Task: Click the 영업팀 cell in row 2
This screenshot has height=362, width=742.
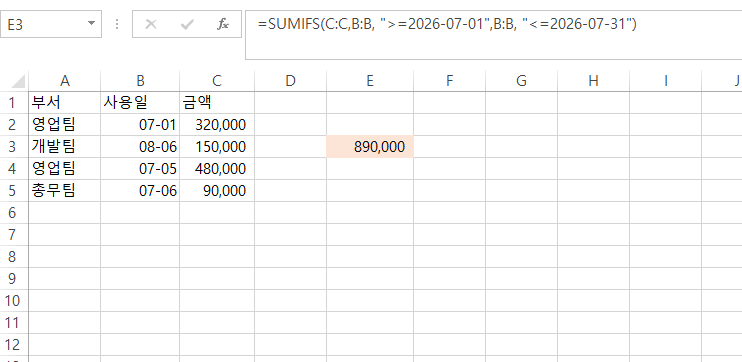Action: pos(64,124)
